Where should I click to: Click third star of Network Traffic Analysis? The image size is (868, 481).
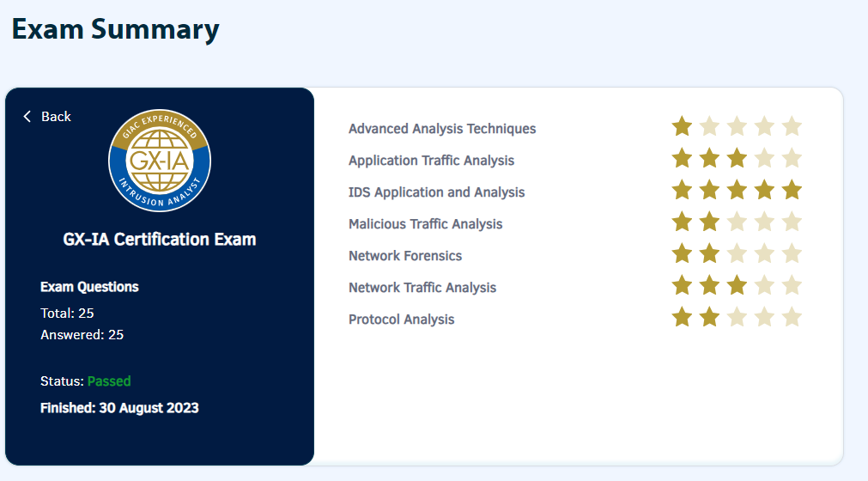737,286
